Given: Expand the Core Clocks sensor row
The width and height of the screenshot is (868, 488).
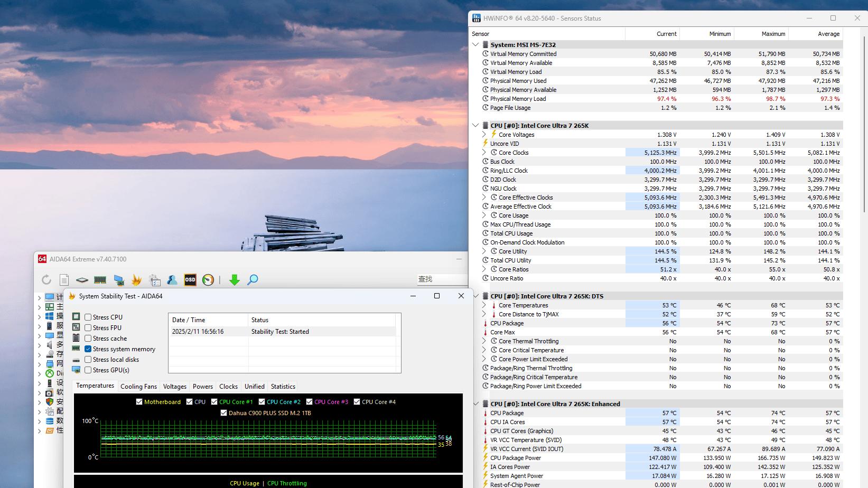Looking at the screenshot, I should click(x=484, y=153).
